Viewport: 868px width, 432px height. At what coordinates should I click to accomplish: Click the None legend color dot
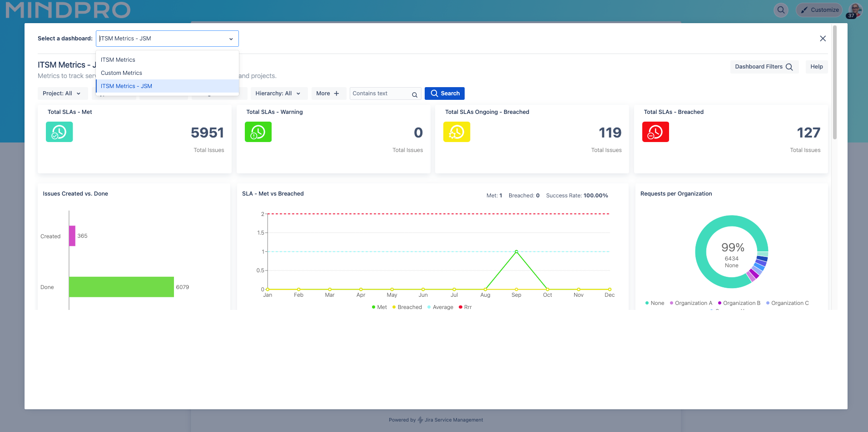click(646, 303)
